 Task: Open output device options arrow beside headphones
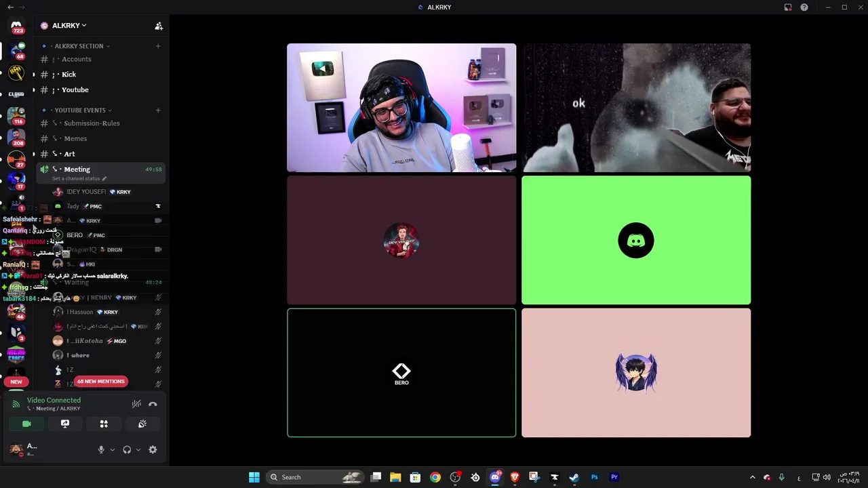coord(138,449)
